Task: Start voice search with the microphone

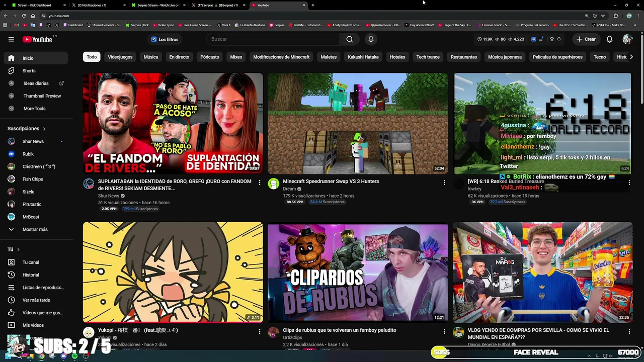Action: 371,39
